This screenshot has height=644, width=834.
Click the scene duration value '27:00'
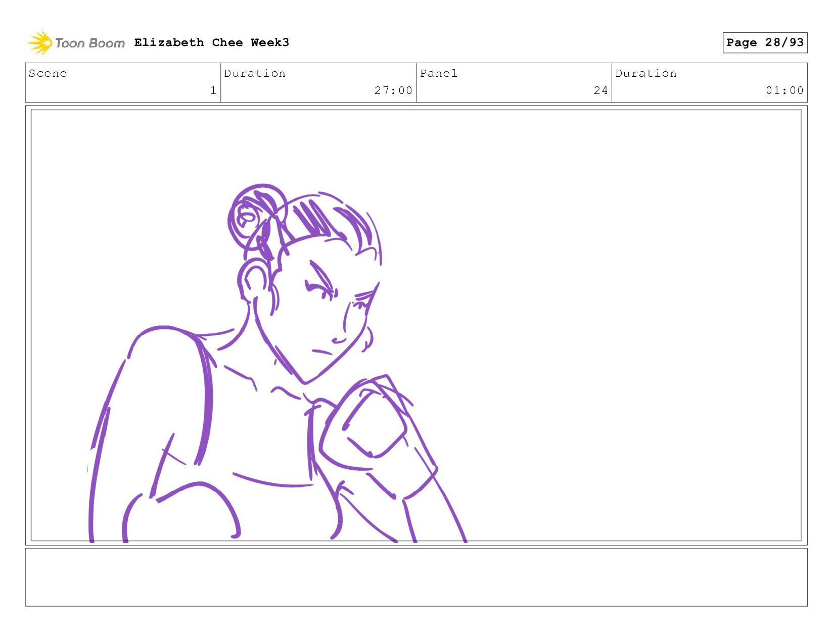[393, 90]
